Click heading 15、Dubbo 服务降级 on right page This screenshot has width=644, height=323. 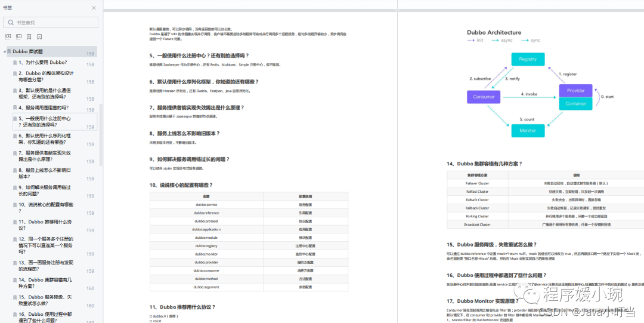tap(491, 244)
